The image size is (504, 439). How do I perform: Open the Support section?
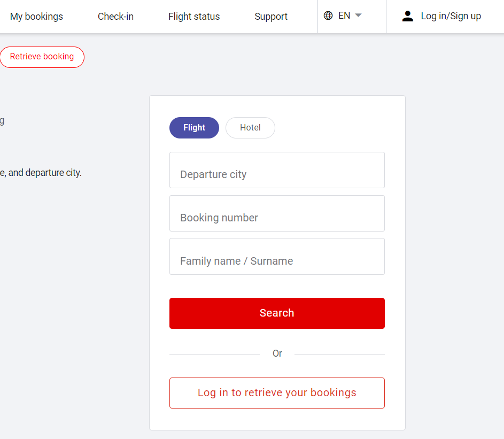click(x=271, y=17)
